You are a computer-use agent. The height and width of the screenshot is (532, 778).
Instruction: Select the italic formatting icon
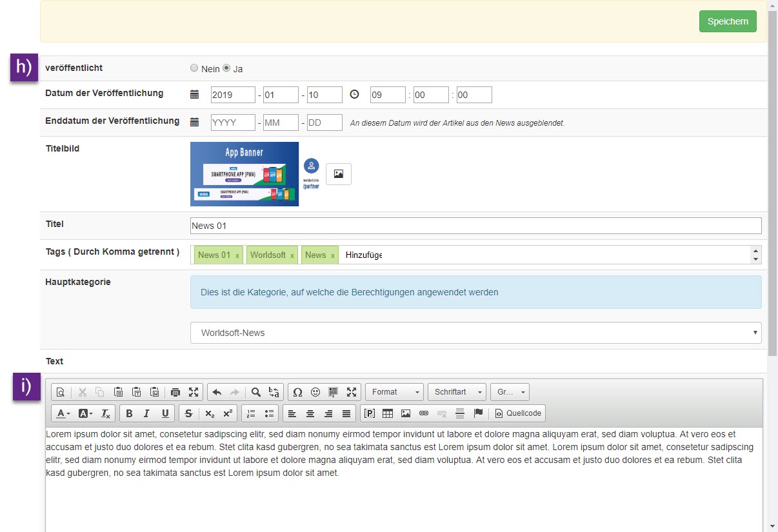146,413
